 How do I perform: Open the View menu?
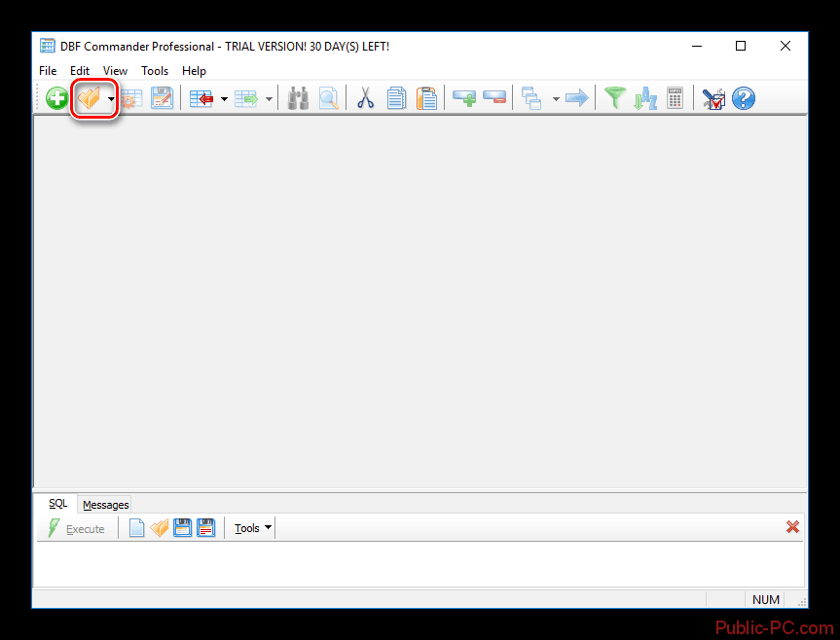pyautogui.click(x=115, y=71)
